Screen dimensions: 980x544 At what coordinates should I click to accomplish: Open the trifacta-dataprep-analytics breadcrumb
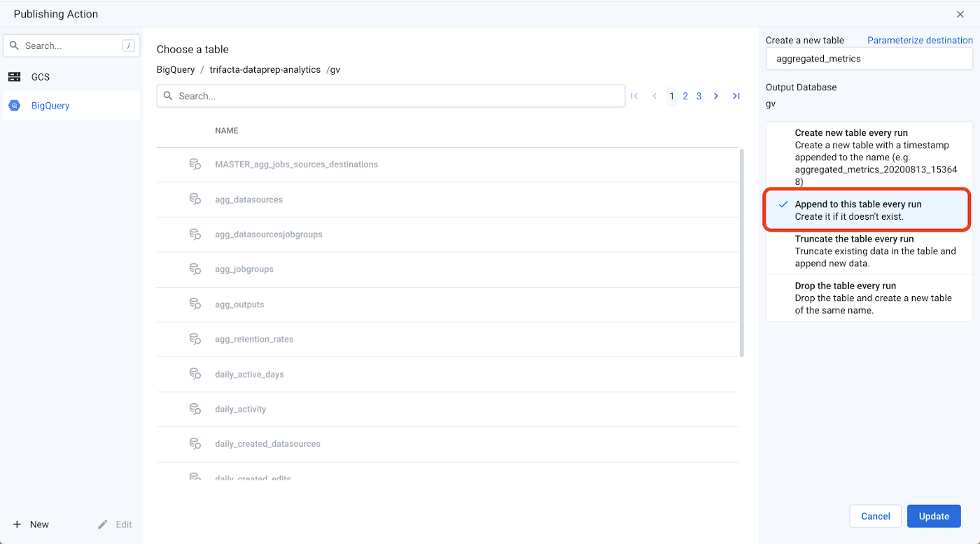265,70
